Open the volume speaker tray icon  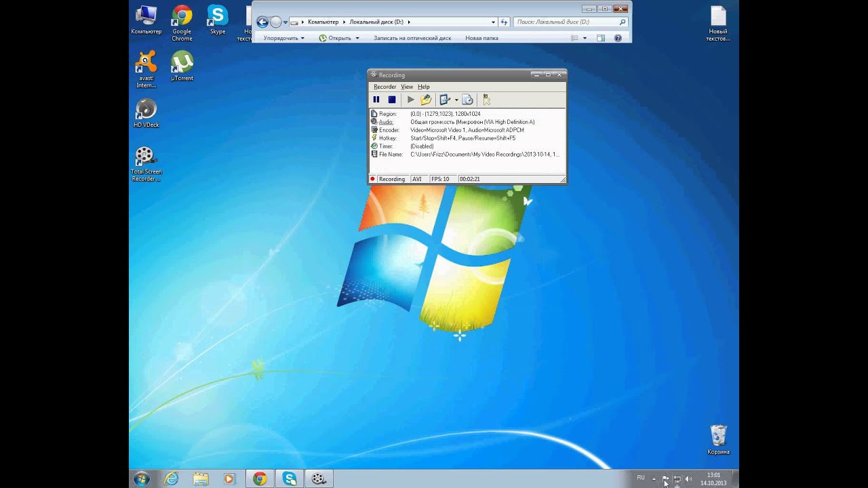689,479
